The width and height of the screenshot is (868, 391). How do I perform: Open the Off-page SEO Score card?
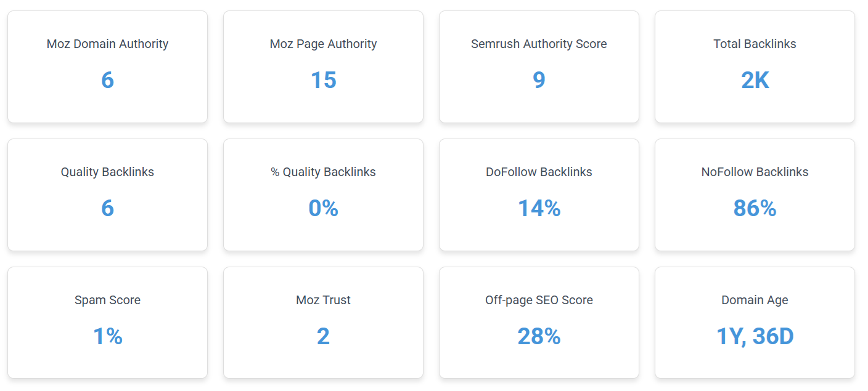(539, 323)
